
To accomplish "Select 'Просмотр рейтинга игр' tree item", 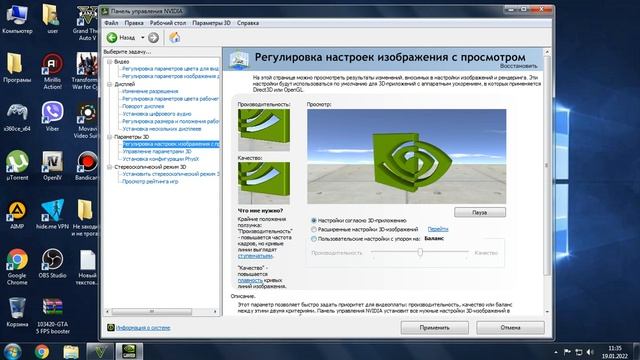I will pyautogui.click(x=150, y=181).
